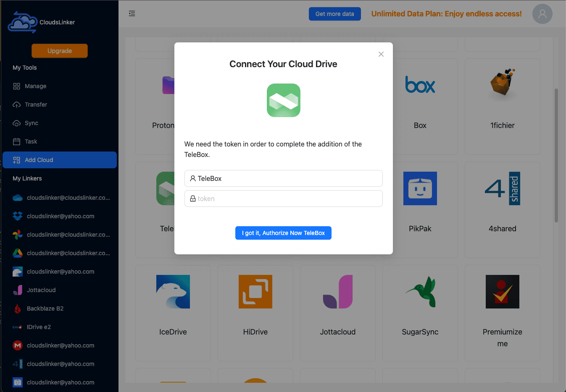Viewport: 566px width, 392px height.
Task: Click the TeleBox logo in the dialog
Action: pos(284,100)
